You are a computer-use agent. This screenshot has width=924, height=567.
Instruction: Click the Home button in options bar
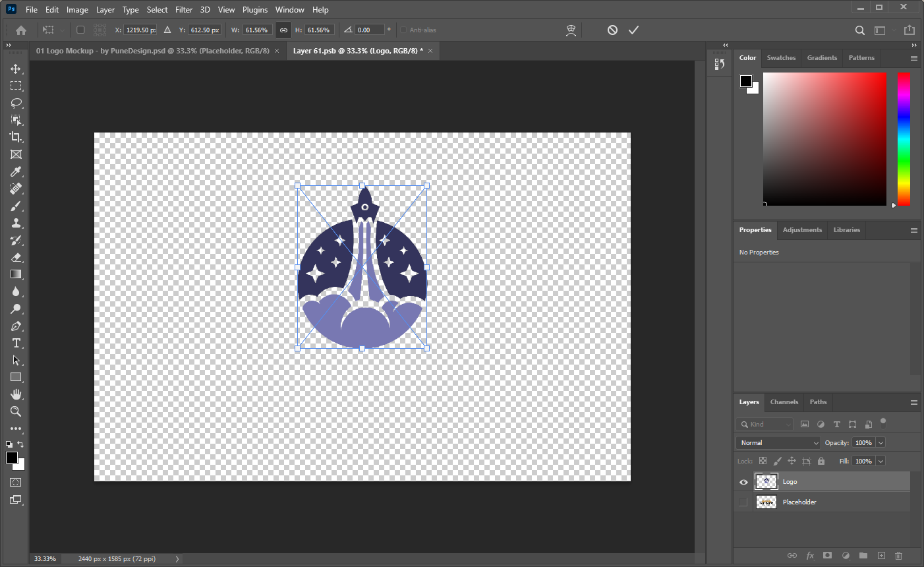click(21, 30)
